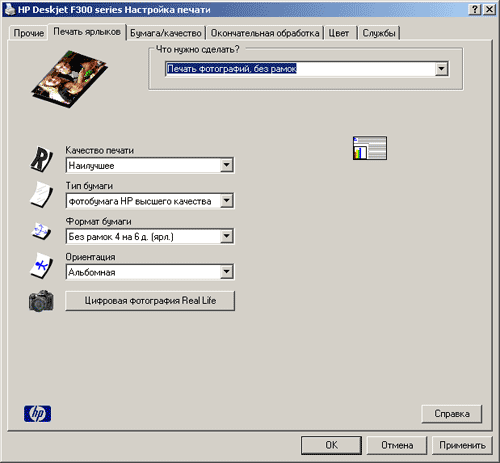Image resolution: width=500 pixels, height=463 pixels.
Task: Click the question mark help button
Action: tap(475, 9)
